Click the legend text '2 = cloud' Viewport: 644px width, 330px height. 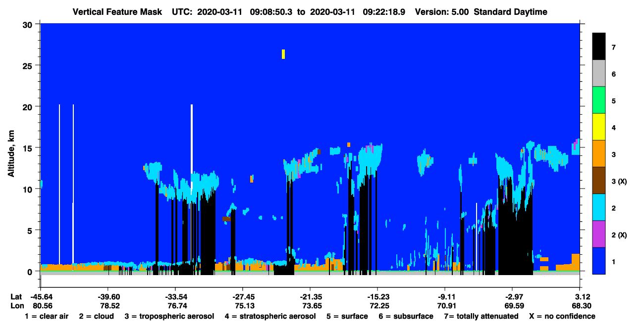(96, 316)
